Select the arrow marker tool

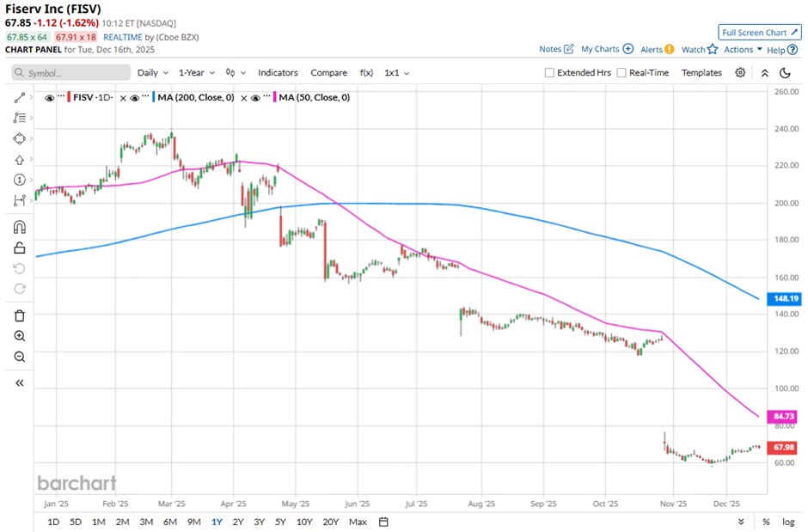click(19, 160)
